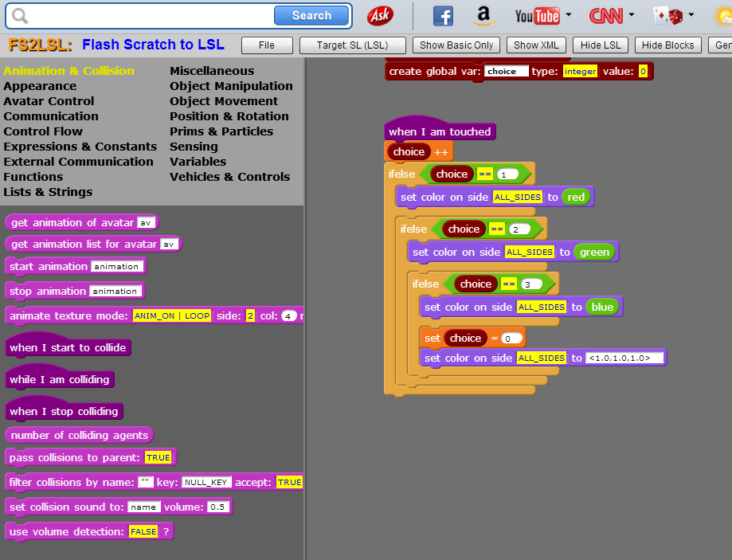Click the green color block
Screen dimensions: 732x560
(594, 253)
